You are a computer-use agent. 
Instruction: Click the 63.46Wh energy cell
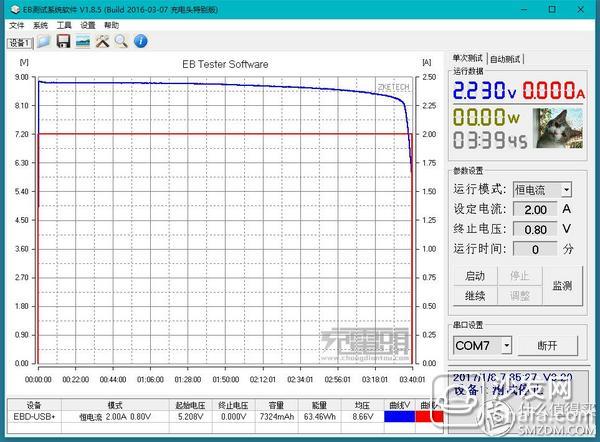click(320, 416)
